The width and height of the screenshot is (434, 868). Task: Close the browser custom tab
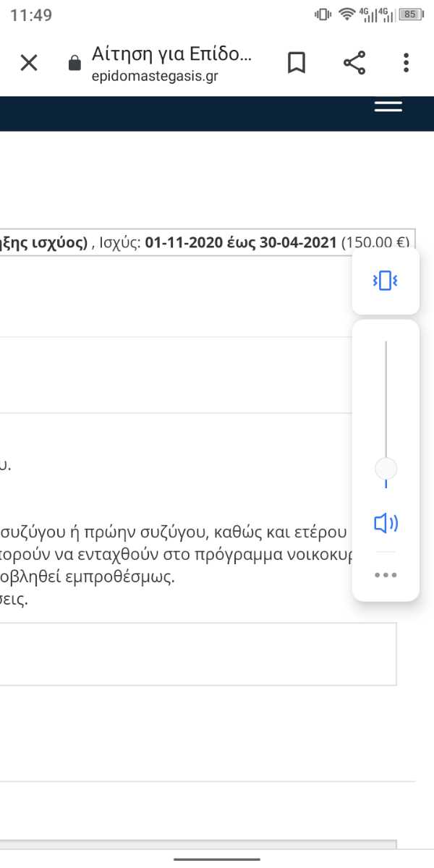[29, 63]
